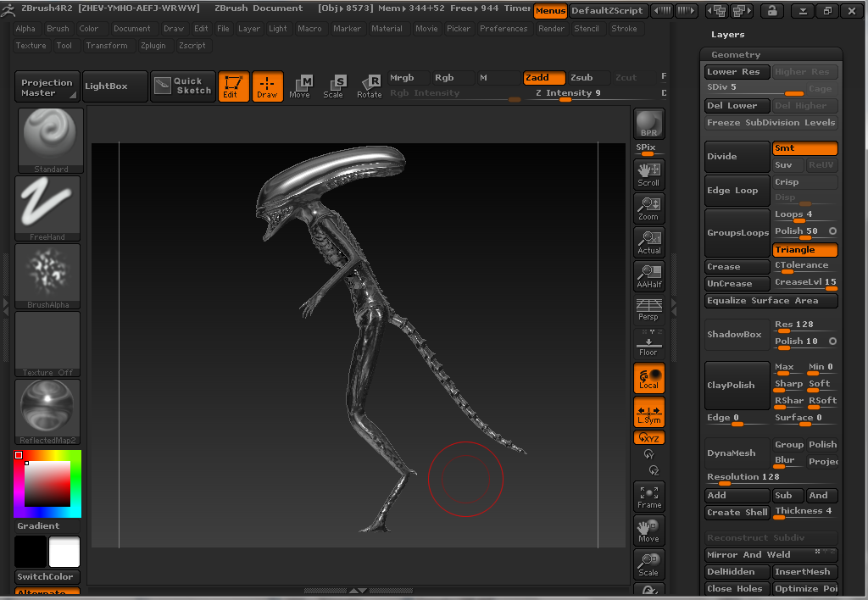
Task: Open the Zplugin menu
Action: tap(153, 46)
